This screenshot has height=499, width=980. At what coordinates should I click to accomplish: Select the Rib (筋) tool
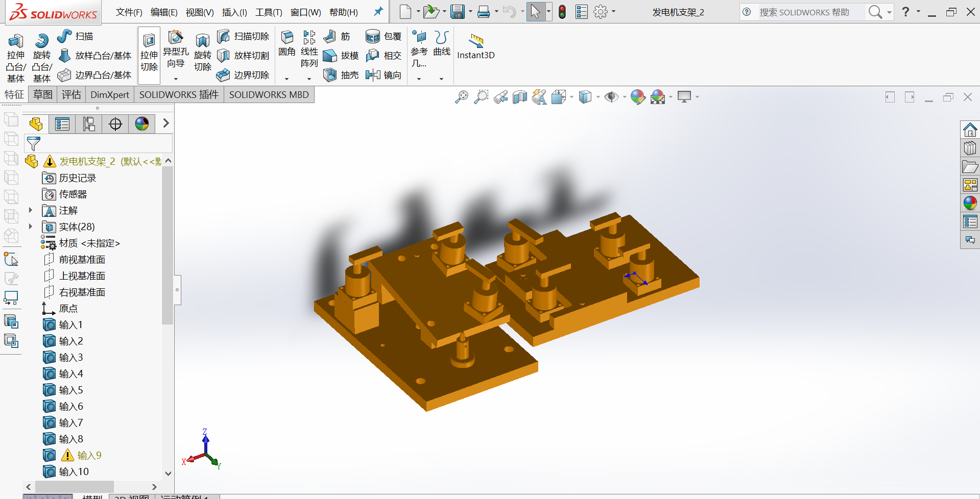pyautogui.click(x=338, y=36)
